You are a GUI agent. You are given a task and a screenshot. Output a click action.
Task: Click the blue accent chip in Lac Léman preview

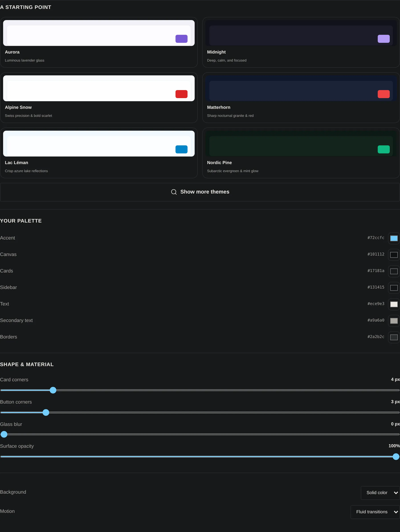(181, 149)
